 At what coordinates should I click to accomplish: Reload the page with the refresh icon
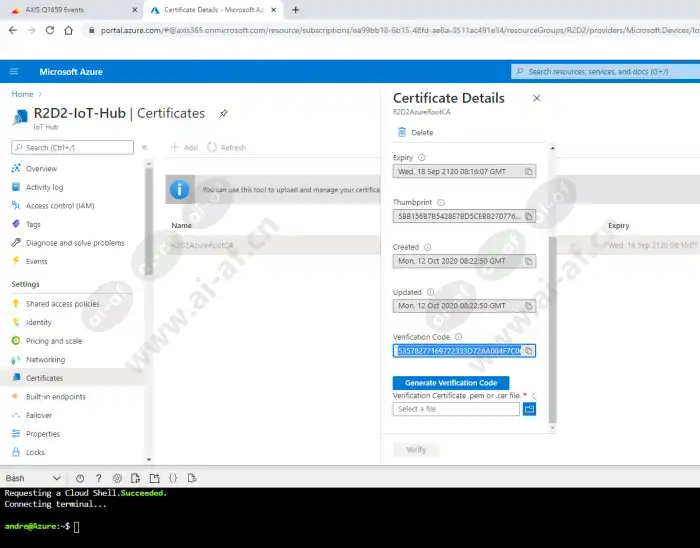tap(50, 30)
